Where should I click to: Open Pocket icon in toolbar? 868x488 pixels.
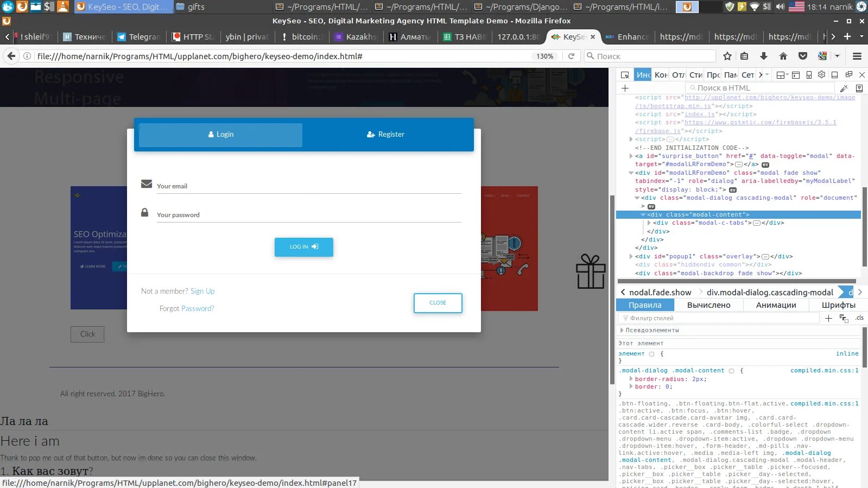pos(803,56)
